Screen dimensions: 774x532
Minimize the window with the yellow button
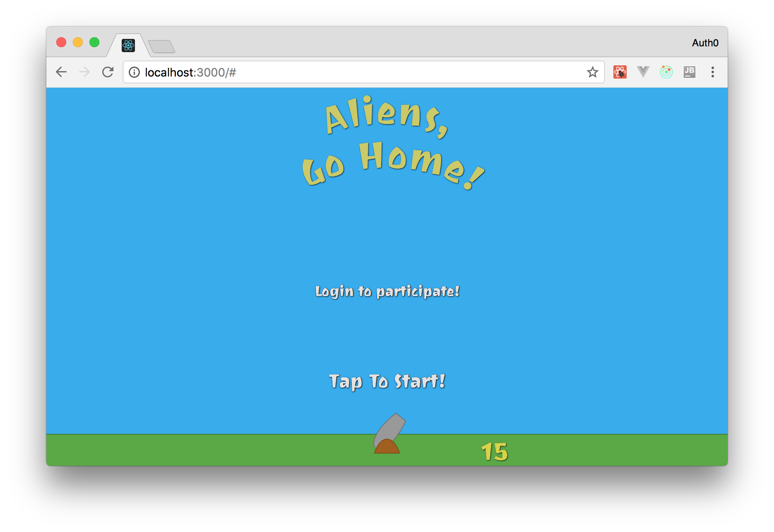coord(78,42)
